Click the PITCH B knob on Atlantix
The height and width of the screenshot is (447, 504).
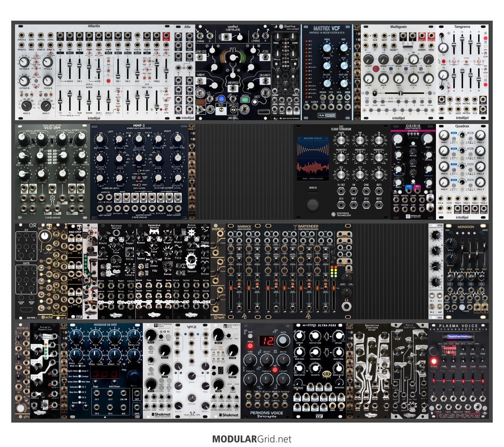(48, 81)
